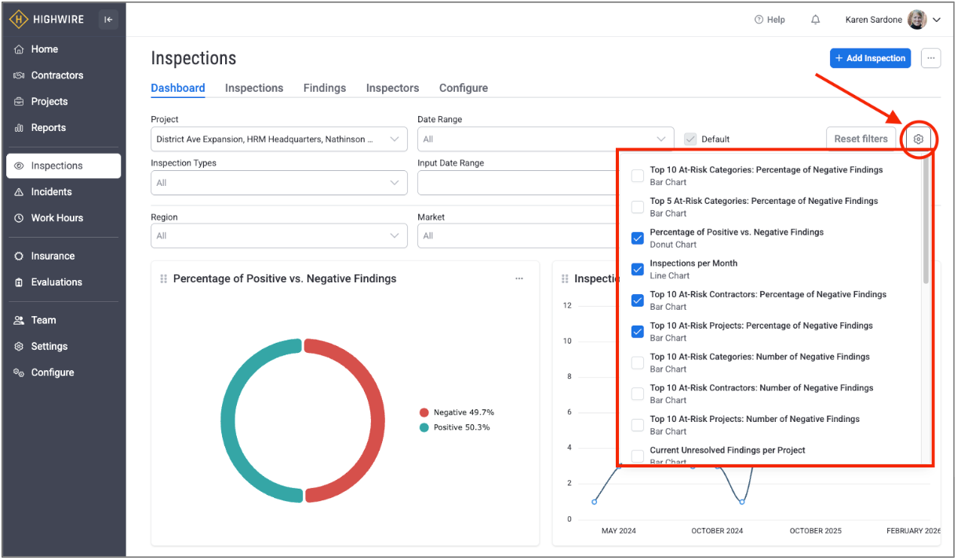Uncheck Inspections per Month line chart

click(638, 269)
